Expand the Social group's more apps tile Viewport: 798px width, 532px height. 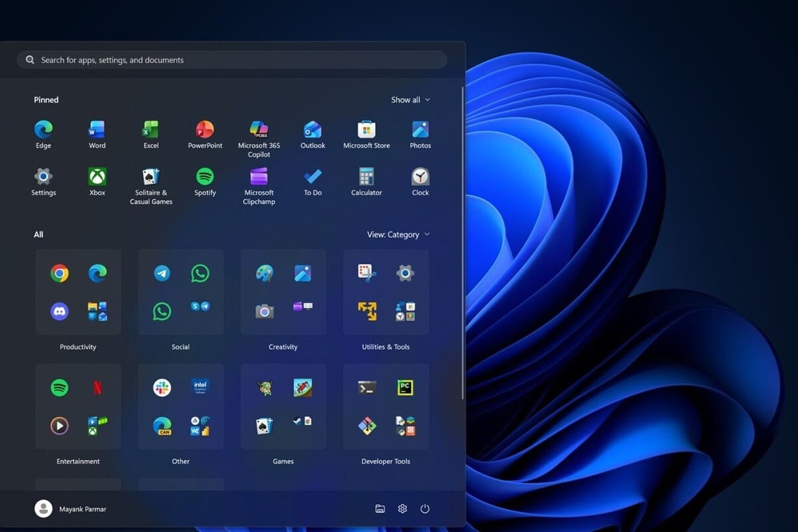click(200, 306)
